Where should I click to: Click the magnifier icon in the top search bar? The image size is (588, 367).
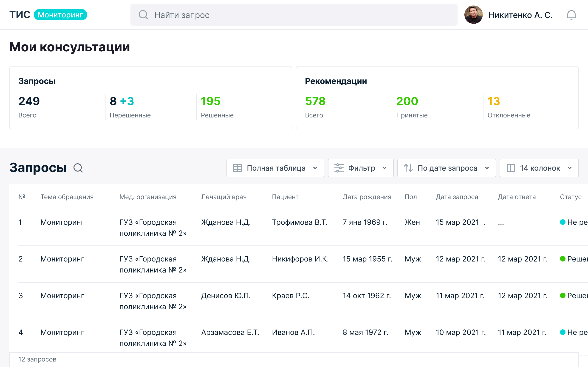point(143,15)
